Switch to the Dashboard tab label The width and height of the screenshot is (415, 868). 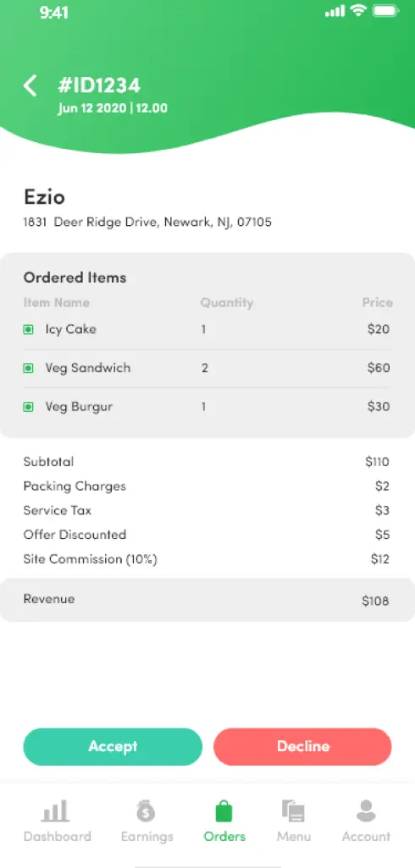(x=57, y=836)
